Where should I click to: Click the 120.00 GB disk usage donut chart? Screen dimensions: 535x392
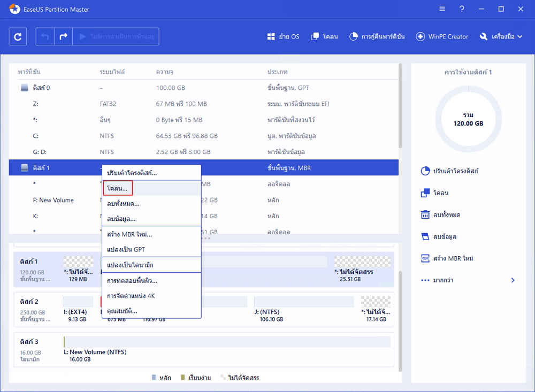tap(469, 119)
